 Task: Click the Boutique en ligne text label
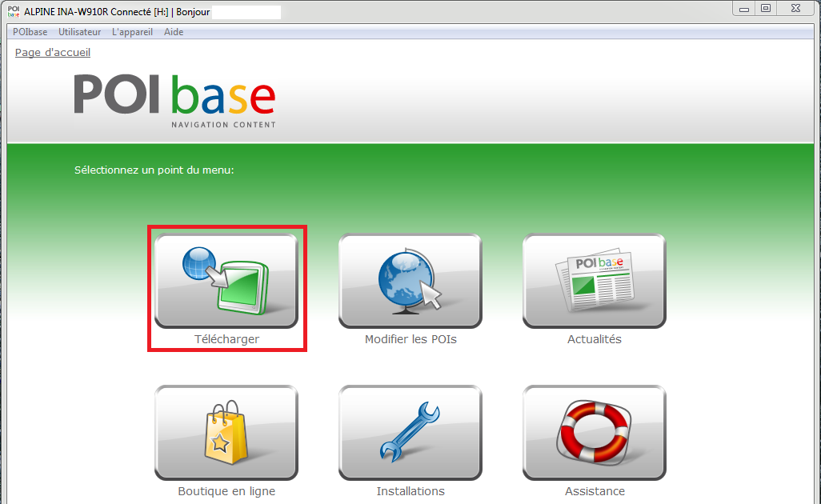pos(226,491)
